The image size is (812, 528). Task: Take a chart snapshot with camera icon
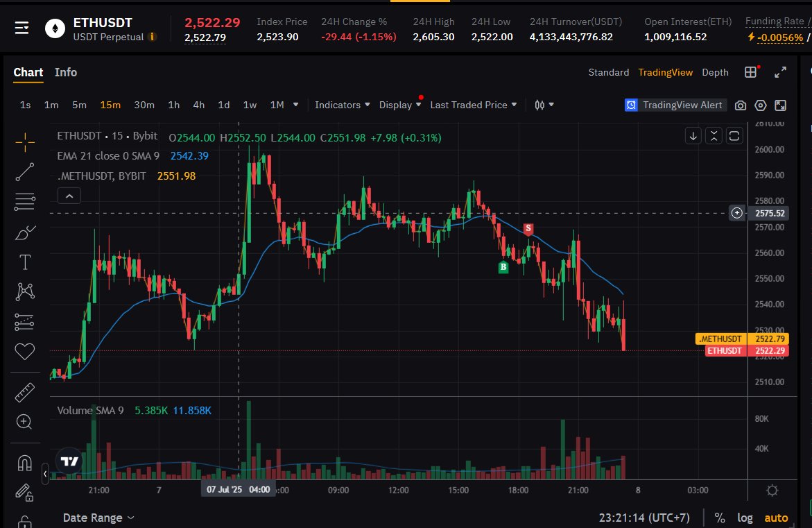[x=741, y=105]
